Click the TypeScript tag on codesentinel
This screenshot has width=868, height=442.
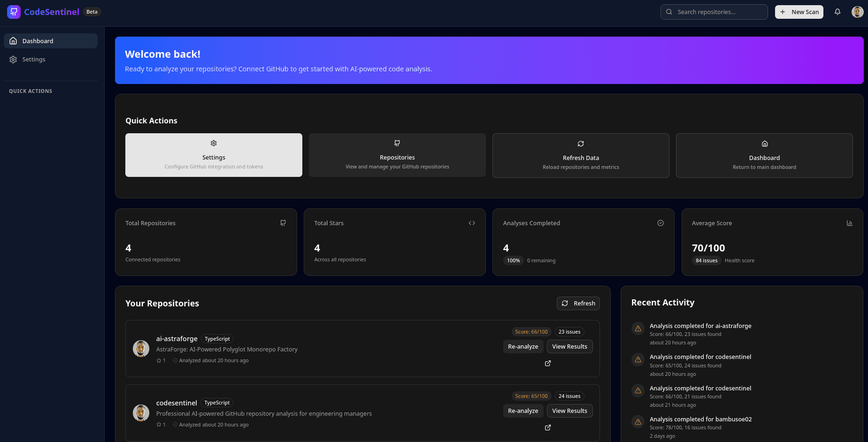click(217, 403)
